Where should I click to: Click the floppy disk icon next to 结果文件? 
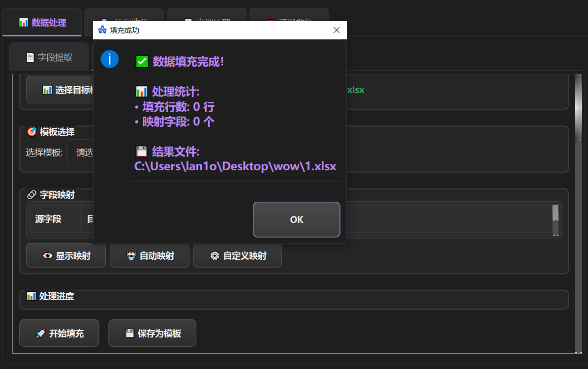[x=142, y=152]
